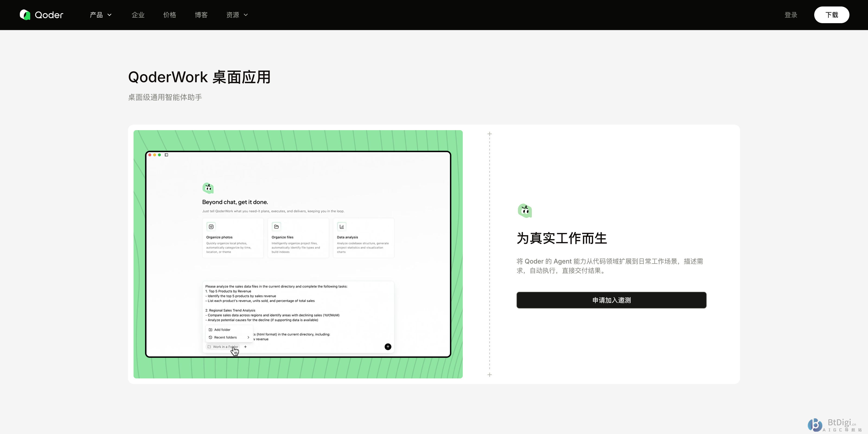The image size is (868, 434).
Task: Click the 下载 button
Action: (832, 15)
